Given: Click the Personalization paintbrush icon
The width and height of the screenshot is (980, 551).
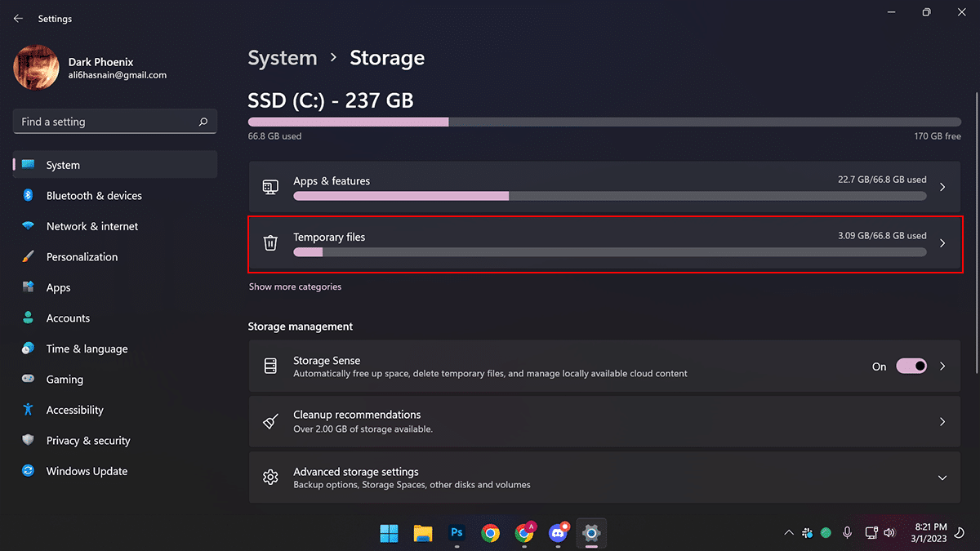Looking at the screenshot, I should point(28,257).
